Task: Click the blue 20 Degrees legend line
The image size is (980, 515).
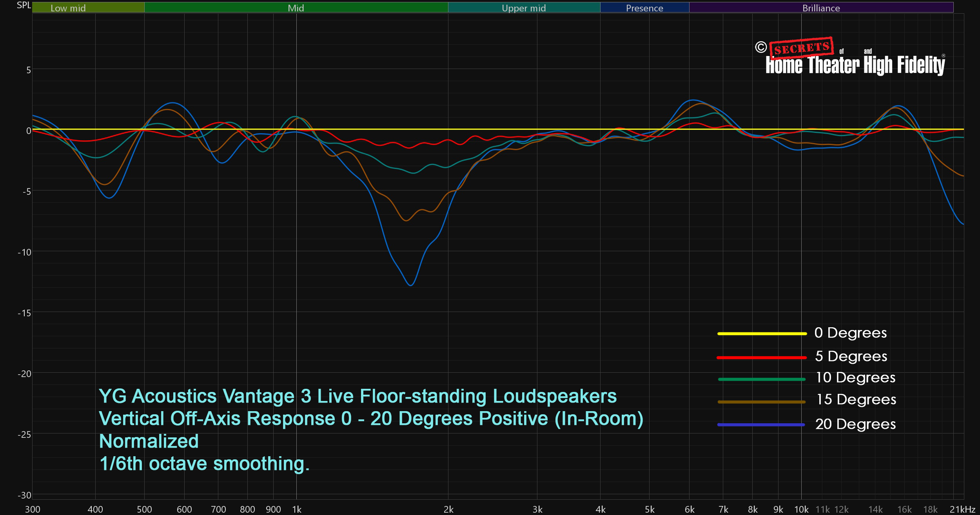Action: (x=762, y=424)
